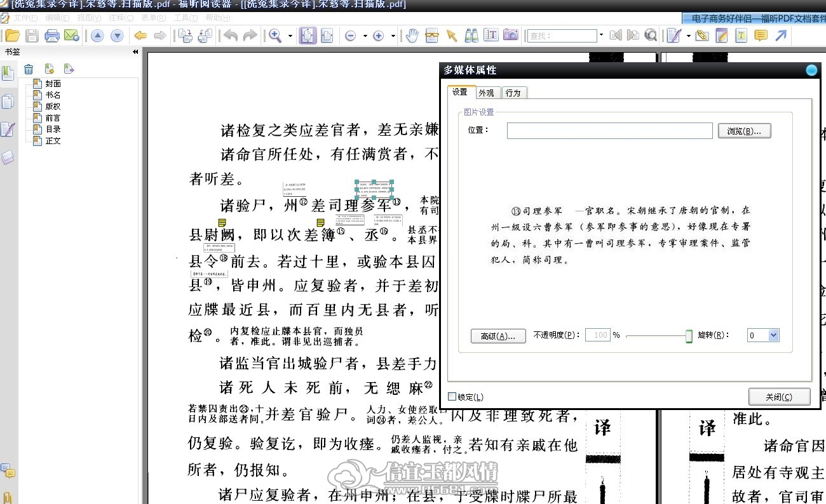Click the 位置 path input field

pos(609,131)
